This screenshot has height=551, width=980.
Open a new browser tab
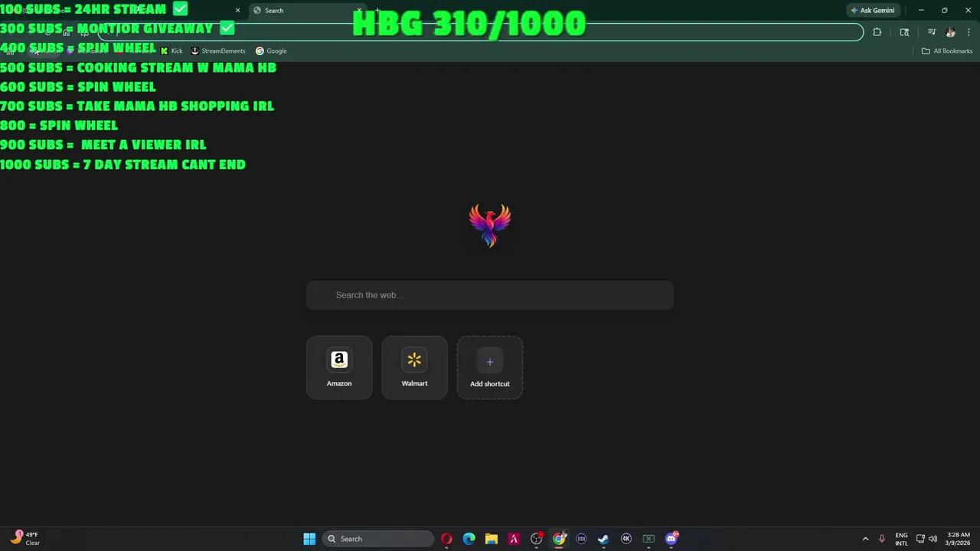pos(377,11)
